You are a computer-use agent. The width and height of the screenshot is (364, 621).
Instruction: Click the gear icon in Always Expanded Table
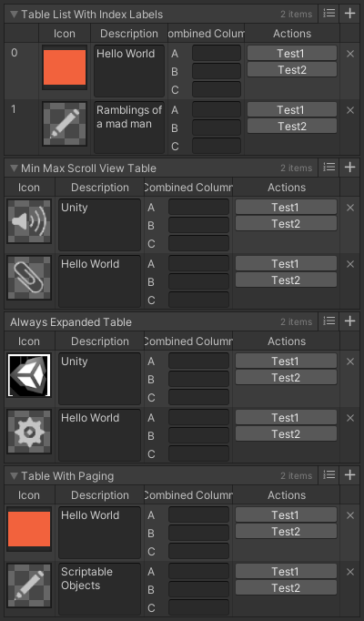[x=29, y=432]
